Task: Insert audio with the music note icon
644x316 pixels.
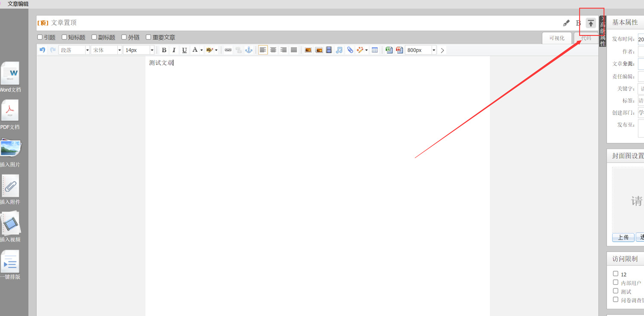Action: click(x=339, y=50)
